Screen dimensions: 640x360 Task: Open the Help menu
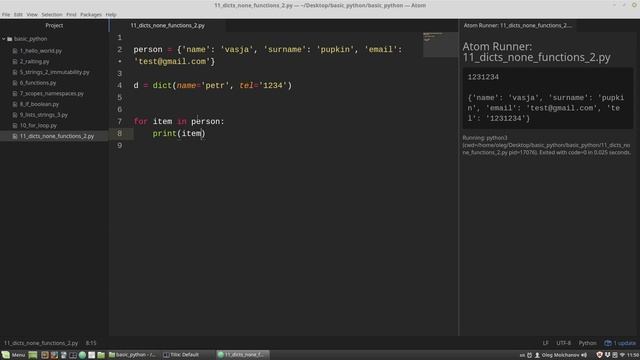[111, 14]
